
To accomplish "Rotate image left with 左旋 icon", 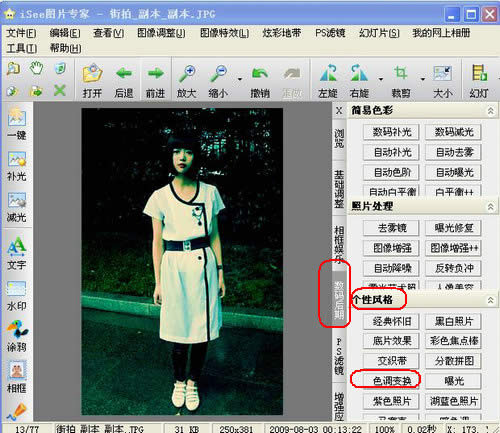I will coord(328,73).
